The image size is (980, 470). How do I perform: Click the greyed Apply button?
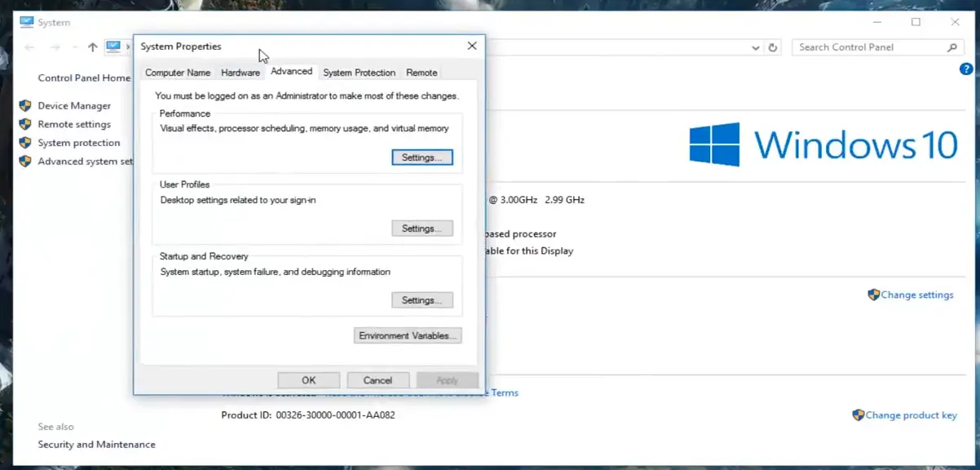click(x=448, y=380)
